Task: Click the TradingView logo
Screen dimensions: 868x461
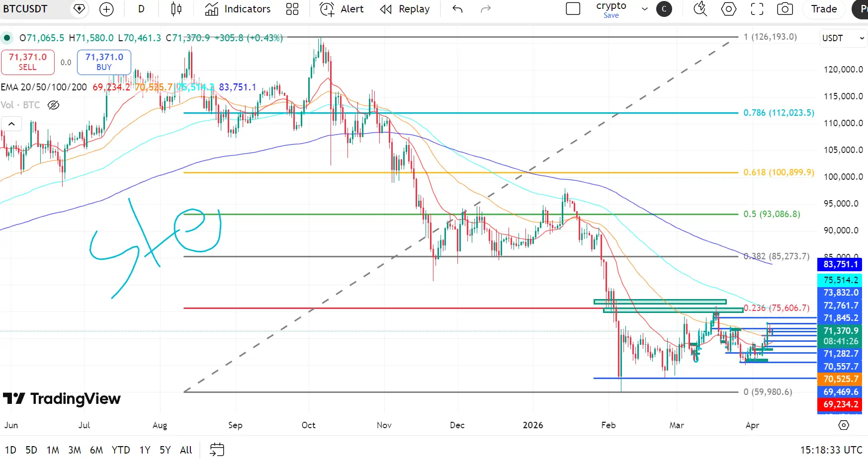Action: 62,399
